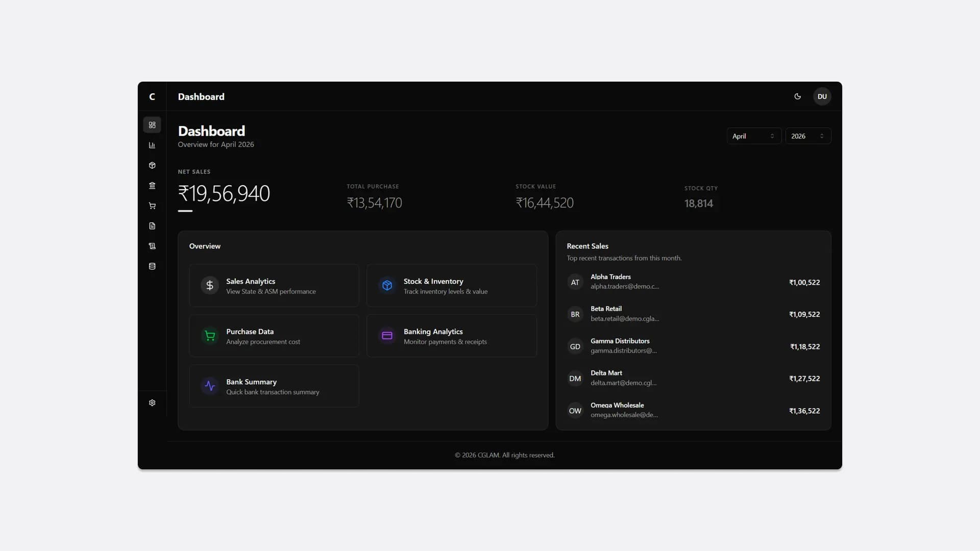Open the document file sidebar icon

(x=152, y=226)
